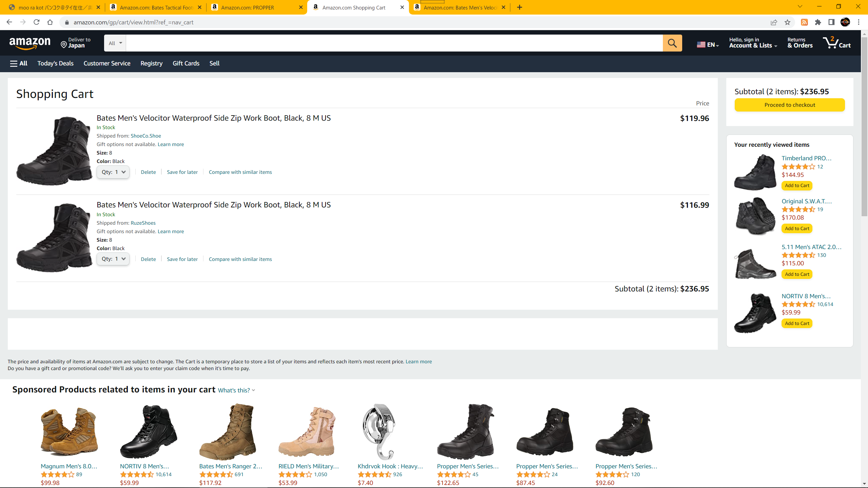Open Today's Deals

click(55, 63)
